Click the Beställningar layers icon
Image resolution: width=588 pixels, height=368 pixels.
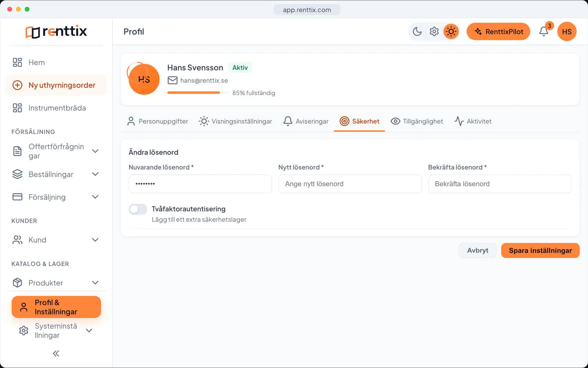point(17,174)
